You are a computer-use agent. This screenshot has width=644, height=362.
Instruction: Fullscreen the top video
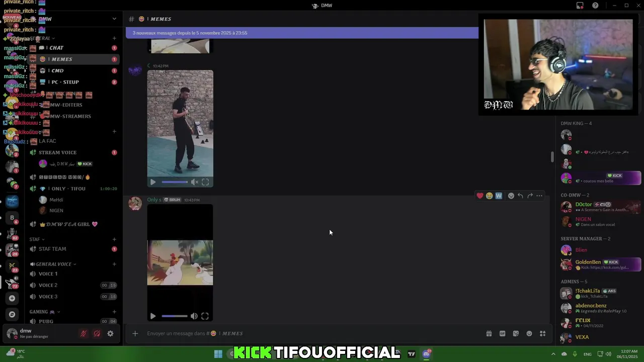[205, 182]
